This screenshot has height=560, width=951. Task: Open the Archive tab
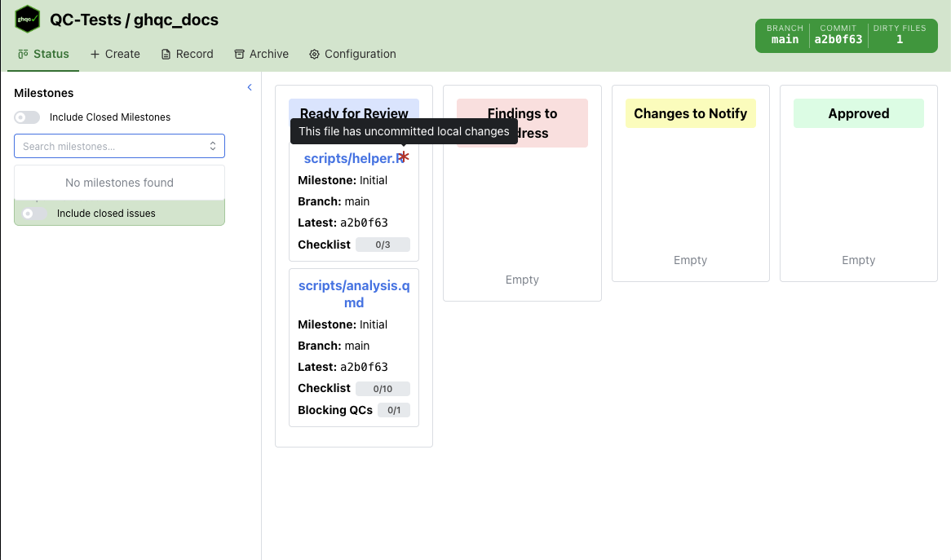coord(261,54)
